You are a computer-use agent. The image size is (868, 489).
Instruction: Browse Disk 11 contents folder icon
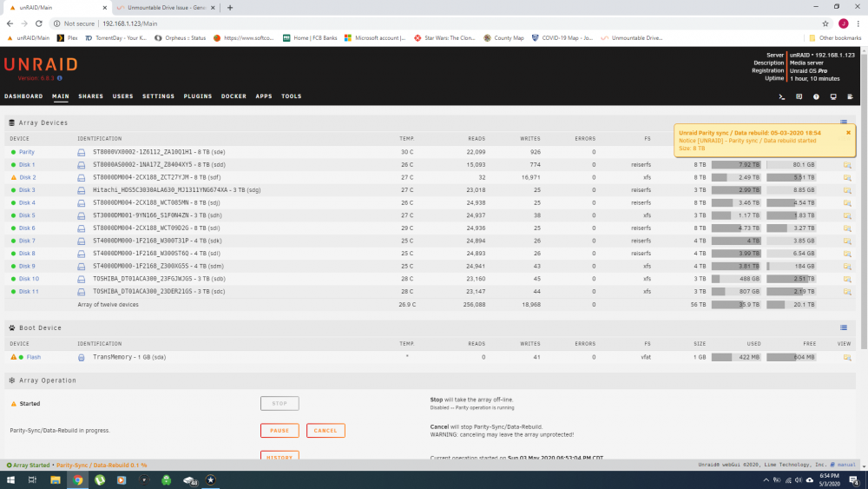coord(847,292)
